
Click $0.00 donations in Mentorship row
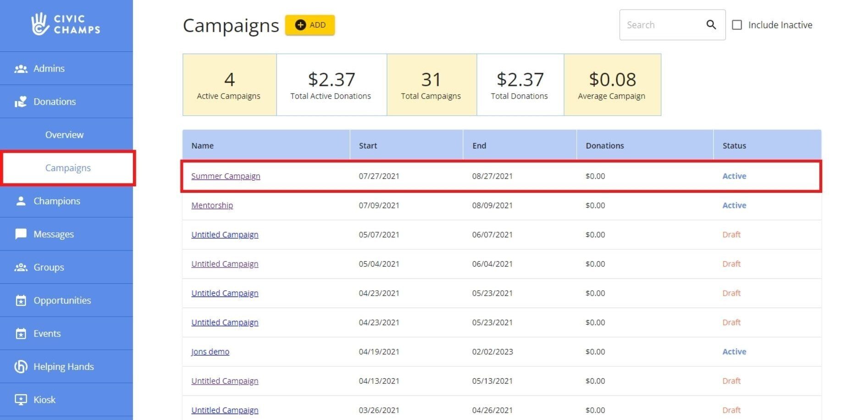pyautogui.click(x=595, y=205)
